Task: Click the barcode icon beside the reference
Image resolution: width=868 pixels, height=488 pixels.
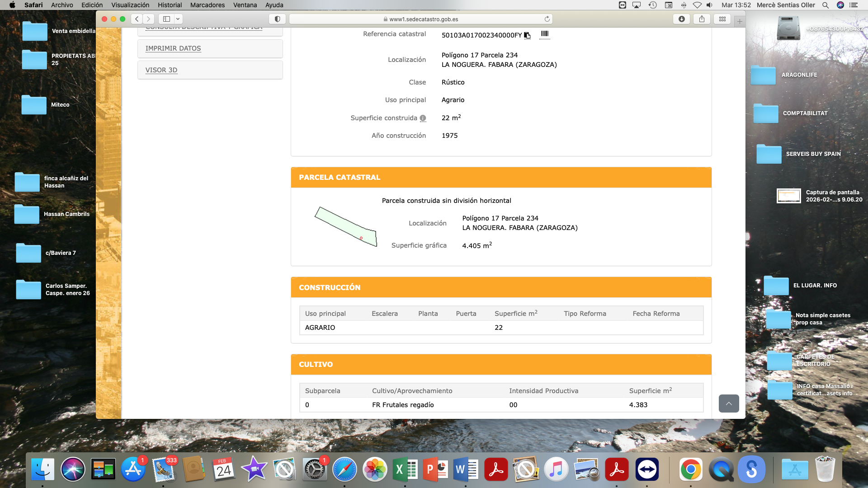Action: coord(544,34)
